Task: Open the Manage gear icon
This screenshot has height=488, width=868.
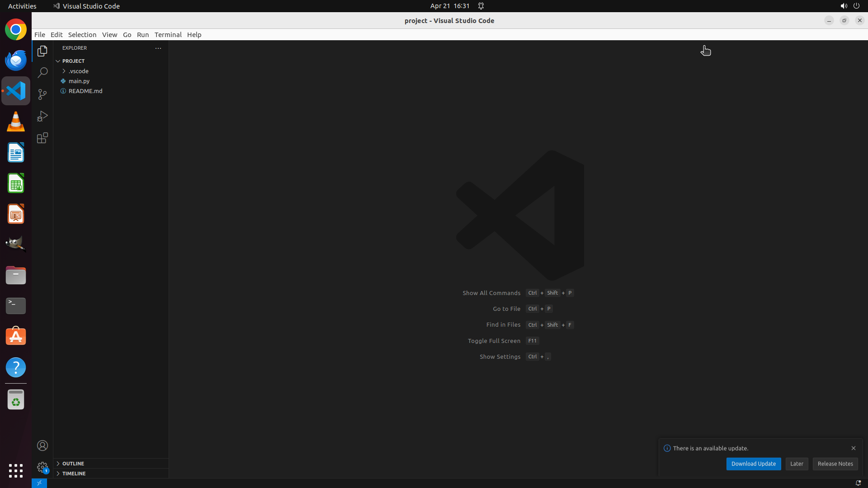Action: (42, 467)
